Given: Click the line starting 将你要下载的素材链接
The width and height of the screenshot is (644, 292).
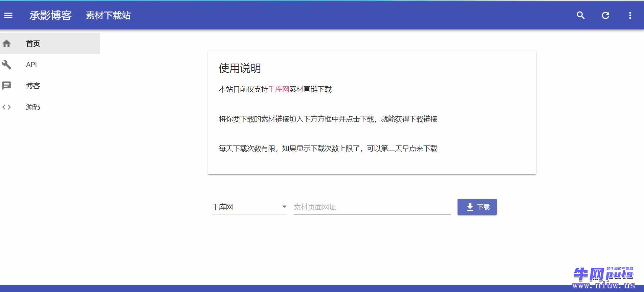Looking at the screenshot, I should tap(328, 119).
